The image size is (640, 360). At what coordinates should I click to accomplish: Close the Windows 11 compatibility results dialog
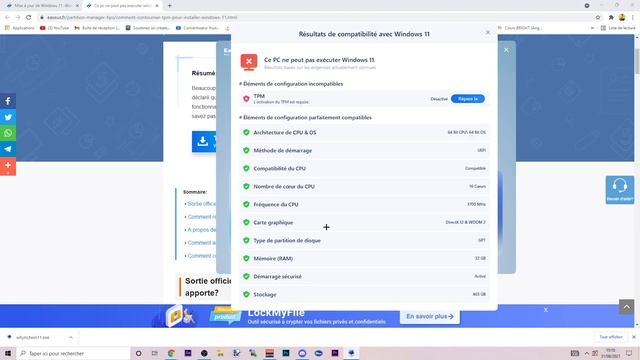coord(488,32)
